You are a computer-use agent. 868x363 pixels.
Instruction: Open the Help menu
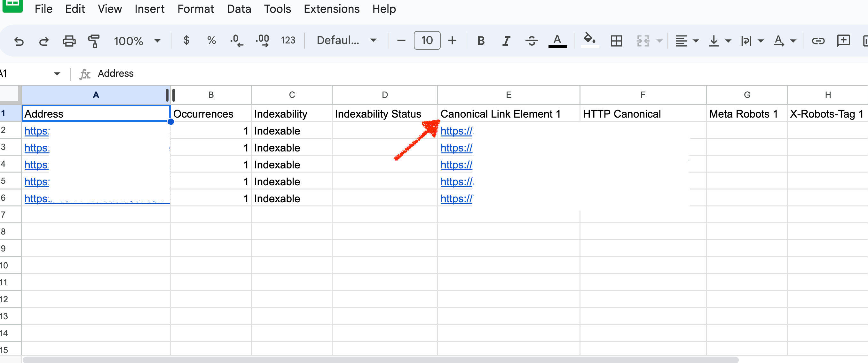tap(384, 9)
